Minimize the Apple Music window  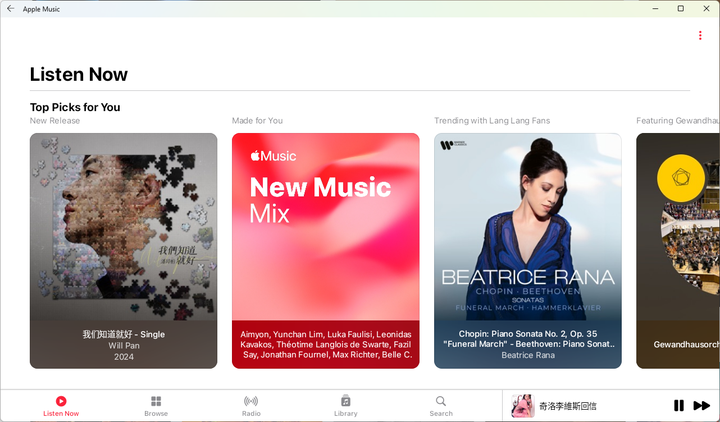click(x=655, y=9)
